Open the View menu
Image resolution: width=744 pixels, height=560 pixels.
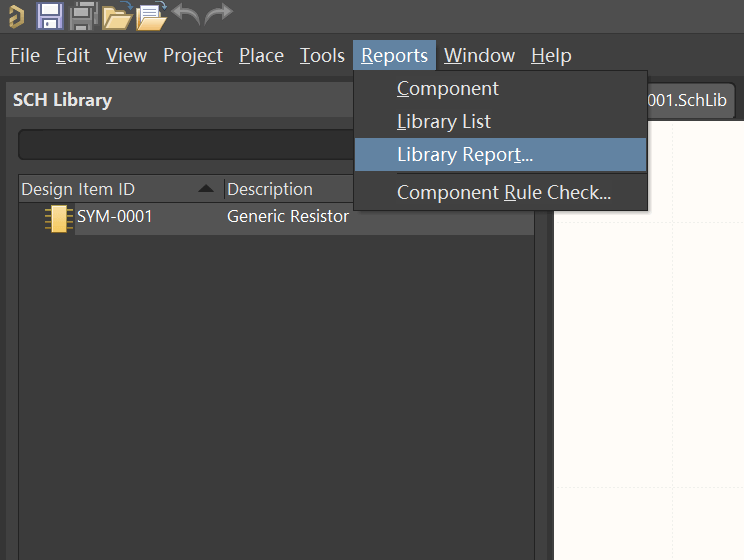(126, 56)
